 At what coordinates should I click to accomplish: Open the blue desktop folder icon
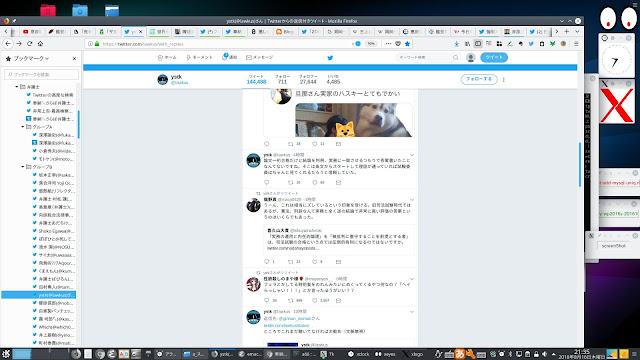click(x=80, y=10)
